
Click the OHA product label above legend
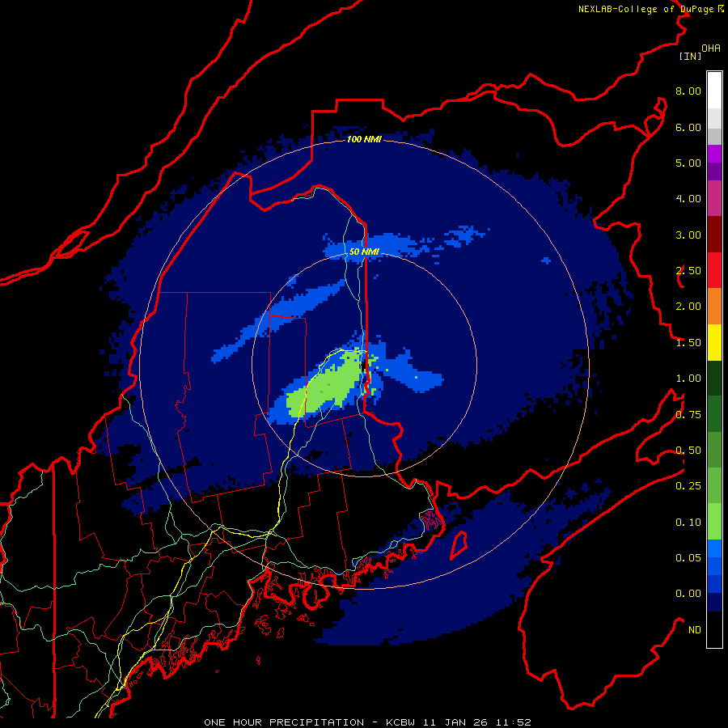click(x=711, y=48)
